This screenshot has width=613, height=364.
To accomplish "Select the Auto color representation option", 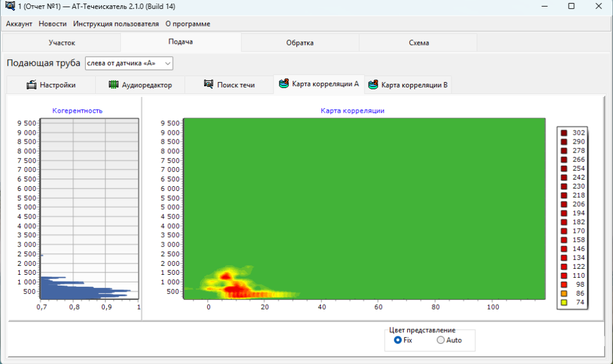I will [441, 340].
